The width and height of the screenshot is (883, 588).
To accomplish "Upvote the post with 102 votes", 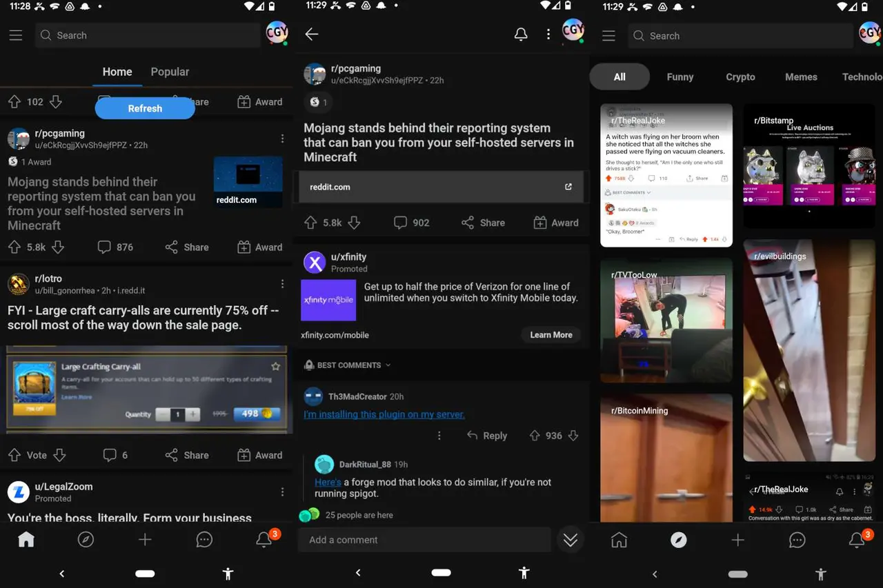I will pyautogui.click(x=14, y=102).
